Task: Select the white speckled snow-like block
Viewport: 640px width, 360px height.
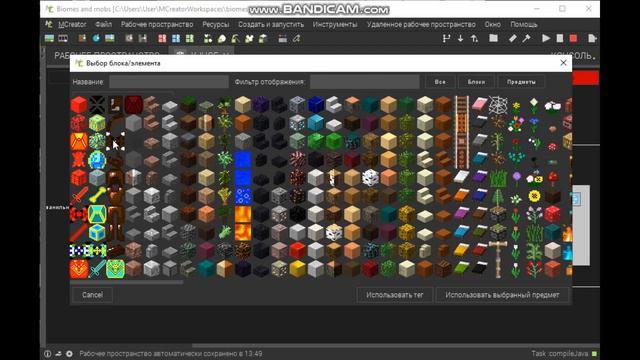Action: (370, 177)
